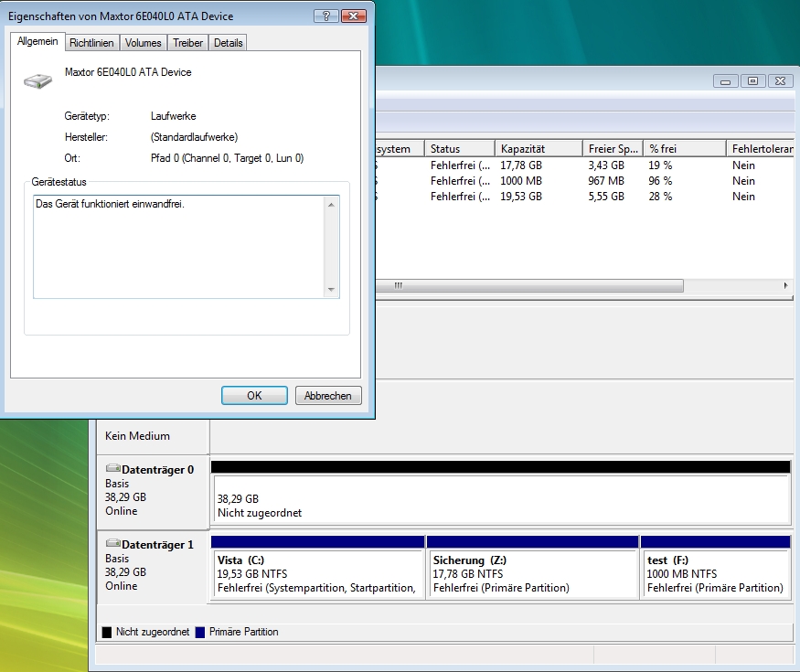Screen dimensions: 800x672
Task: Select the Allgemein tab
Action: (37, 41)
